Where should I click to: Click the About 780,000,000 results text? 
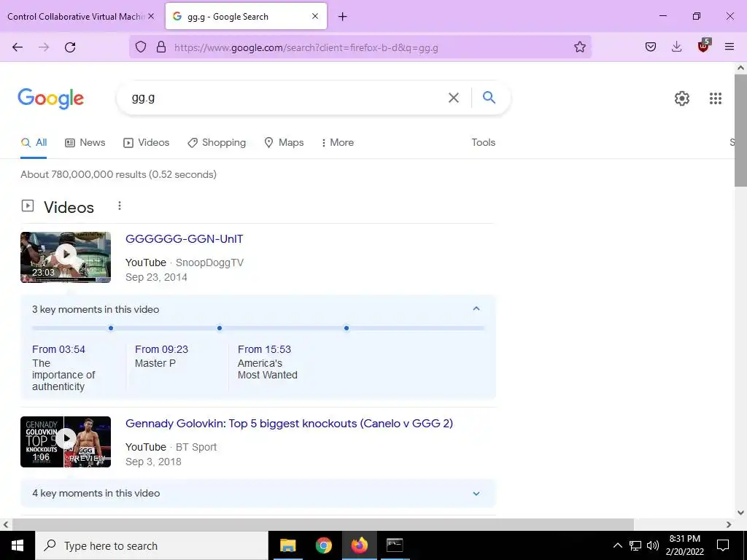[119, 174]
